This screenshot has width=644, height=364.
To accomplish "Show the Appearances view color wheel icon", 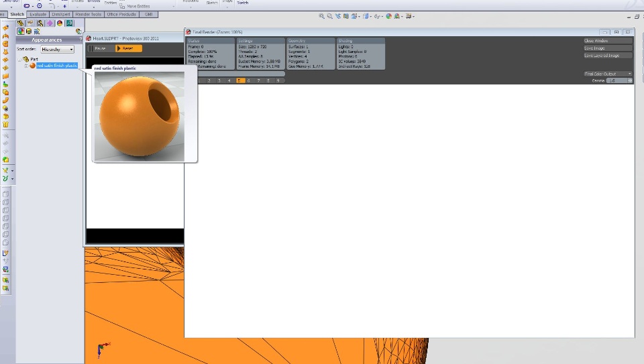I will pyautogui.click(x=21, y=32).
